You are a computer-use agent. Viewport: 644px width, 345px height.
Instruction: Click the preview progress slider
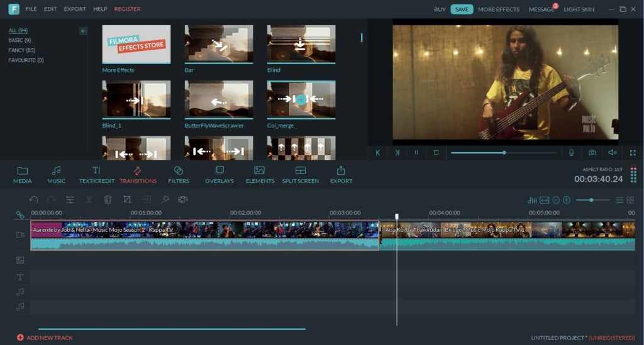coord(504,153)
